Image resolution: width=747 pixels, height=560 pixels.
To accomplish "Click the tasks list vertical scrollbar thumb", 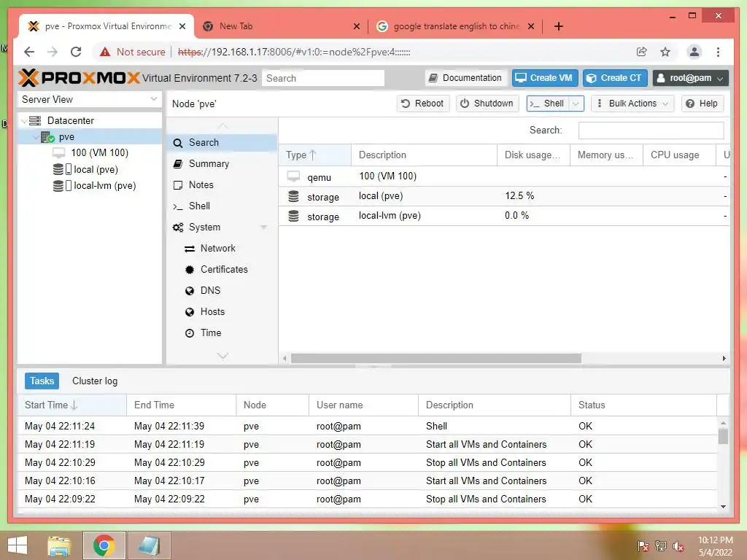I will (723, 436).
